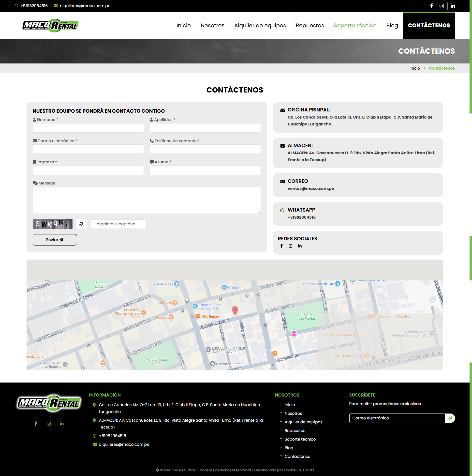
Task: Refresh the captcha image
Action: pos(81,224)
